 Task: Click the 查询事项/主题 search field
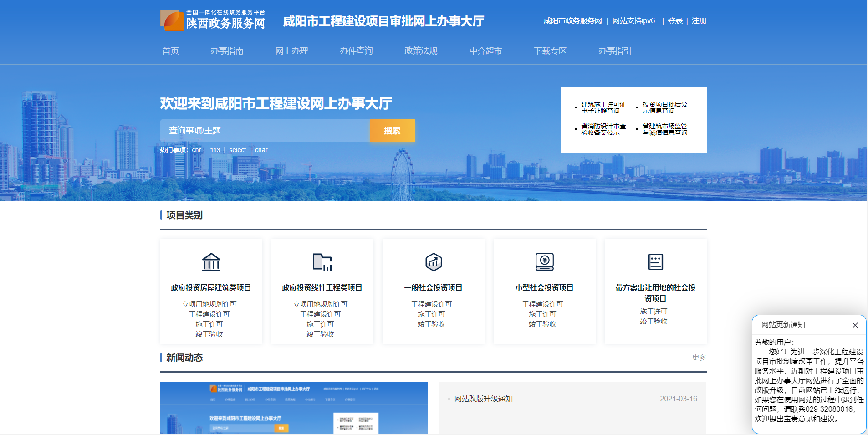pos(265,131)
